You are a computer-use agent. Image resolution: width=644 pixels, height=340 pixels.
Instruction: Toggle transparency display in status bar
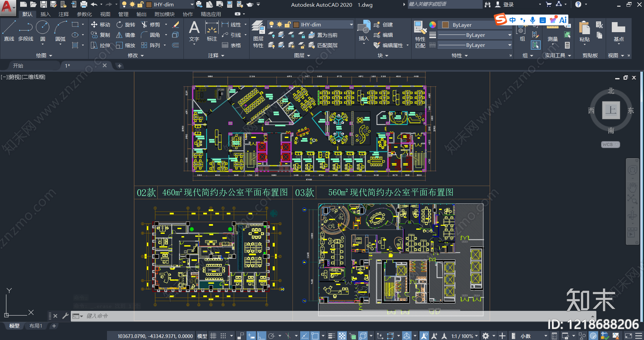[x=342, y=336]
